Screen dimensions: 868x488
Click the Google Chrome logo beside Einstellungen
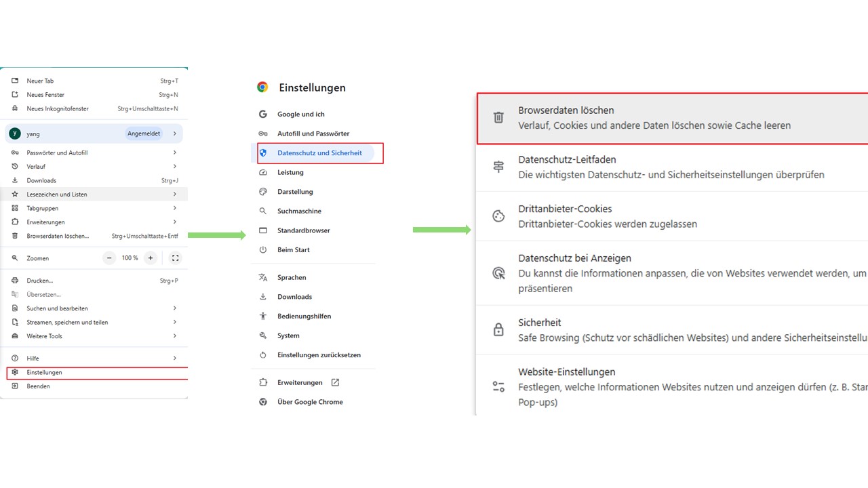click(x=262, y=87)
